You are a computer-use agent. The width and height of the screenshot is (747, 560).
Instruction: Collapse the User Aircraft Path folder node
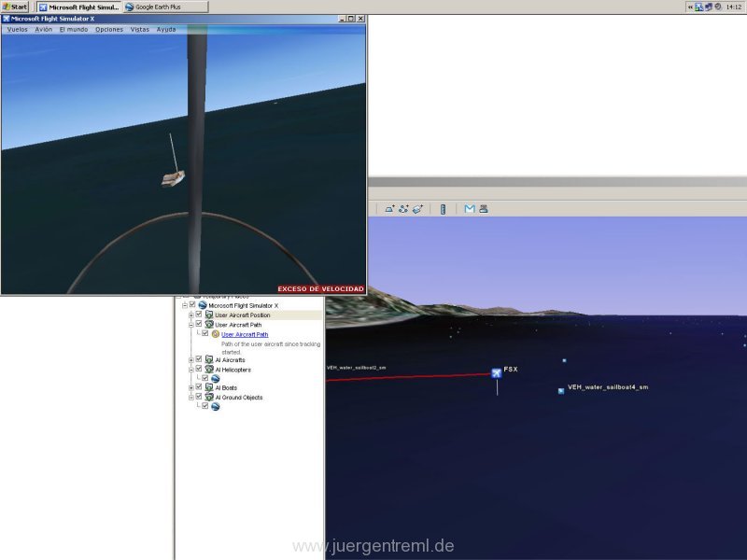tap(191, 324)
